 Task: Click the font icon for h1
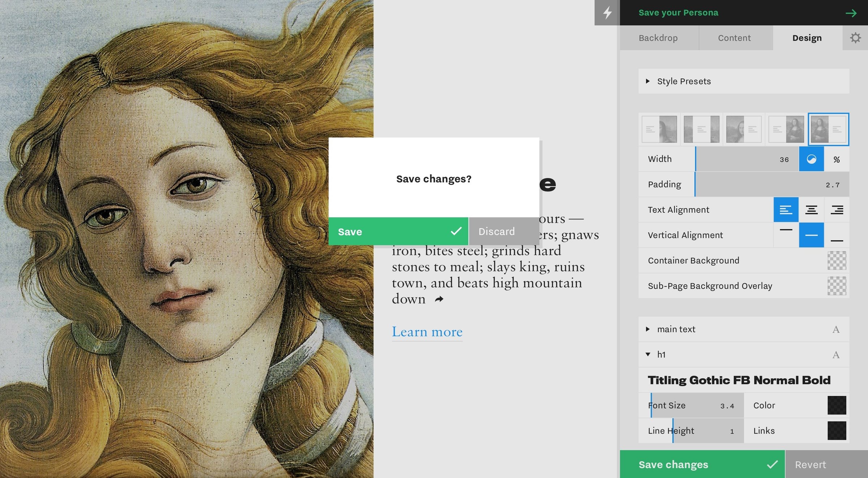836,355
